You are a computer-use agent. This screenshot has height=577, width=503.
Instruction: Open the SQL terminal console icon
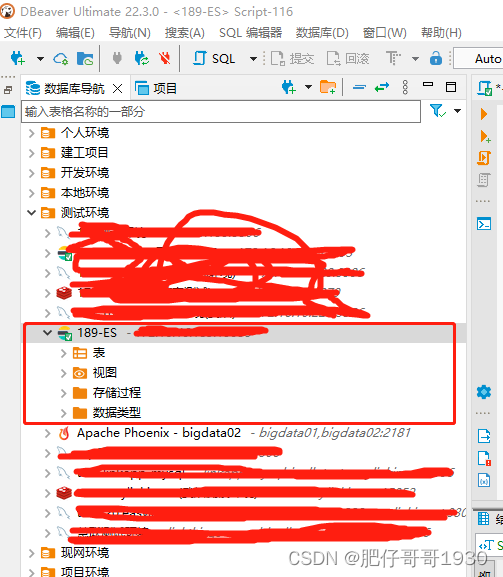click(x=483, y=223)
